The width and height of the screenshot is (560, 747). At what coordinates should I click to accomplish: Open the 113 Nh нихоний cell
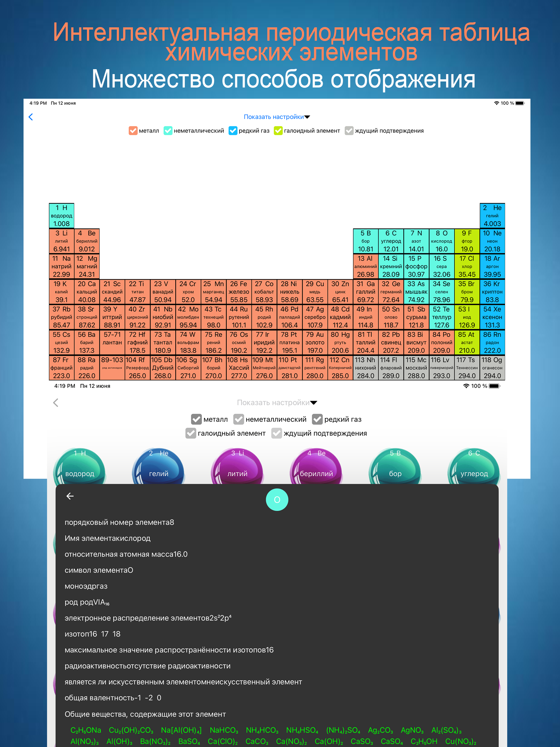pyautogui.click(x=366, y=367)
